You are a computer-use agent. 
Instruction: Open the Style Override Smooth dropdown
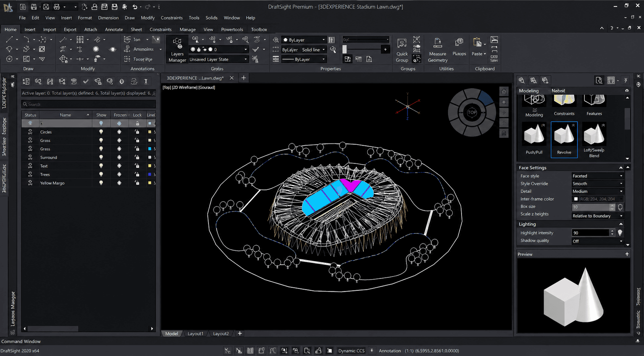[597, 184]
